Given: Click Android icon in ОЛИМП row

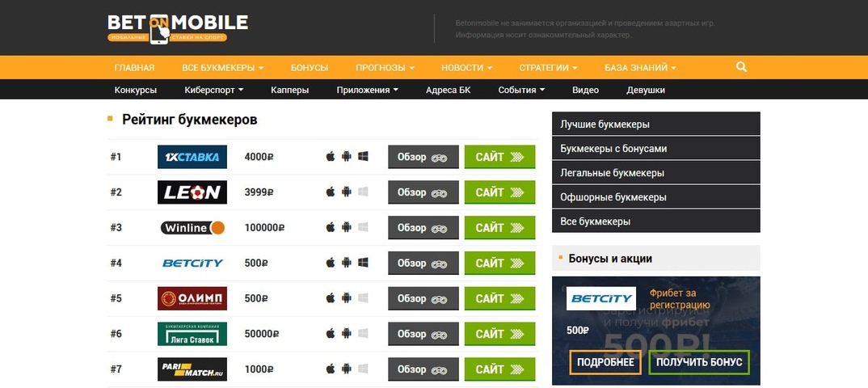Looking at the screenshot, I should tap(347, 298).
